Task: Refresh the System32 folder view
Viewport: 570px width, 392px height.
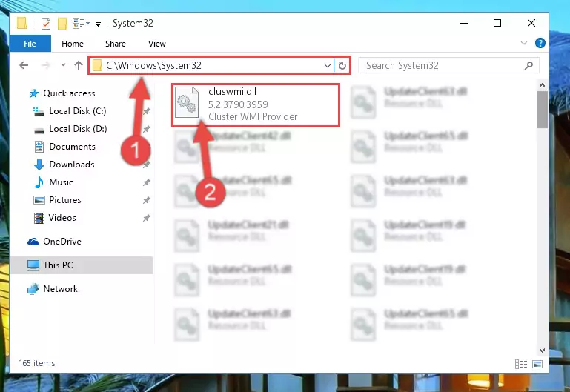Action: point(342,65)
